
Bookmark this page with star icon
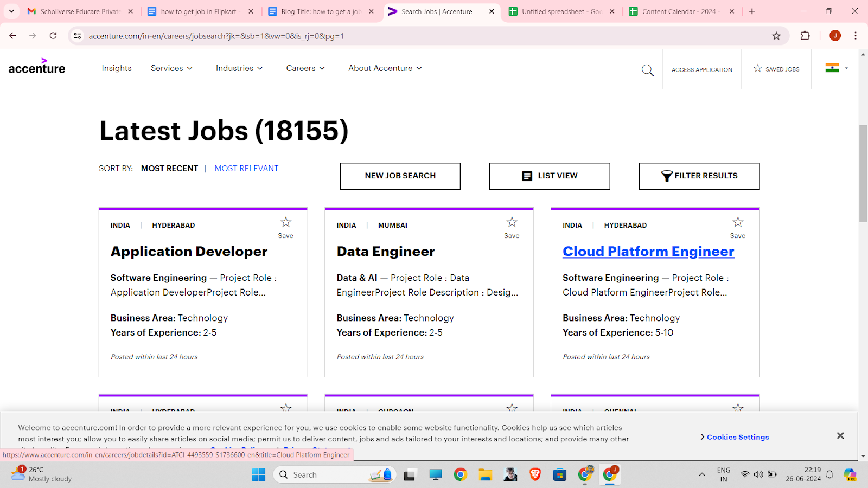point(776,36)
